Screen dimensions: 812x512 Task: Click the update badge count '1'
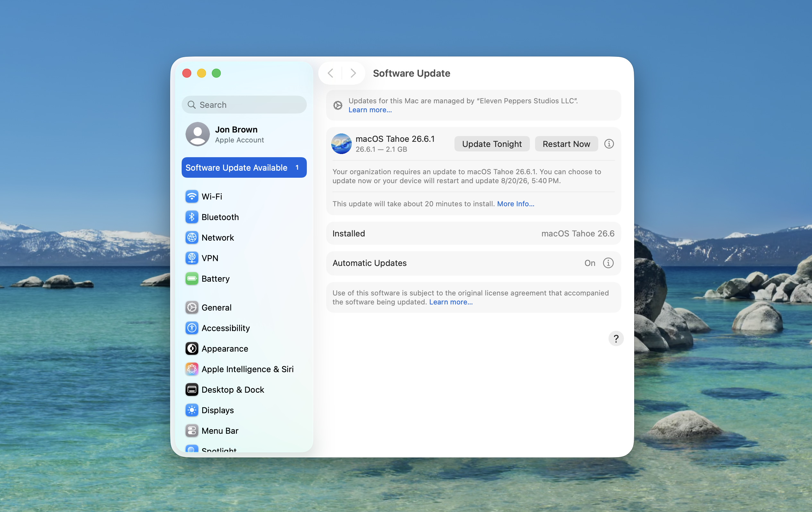(297, 167)
